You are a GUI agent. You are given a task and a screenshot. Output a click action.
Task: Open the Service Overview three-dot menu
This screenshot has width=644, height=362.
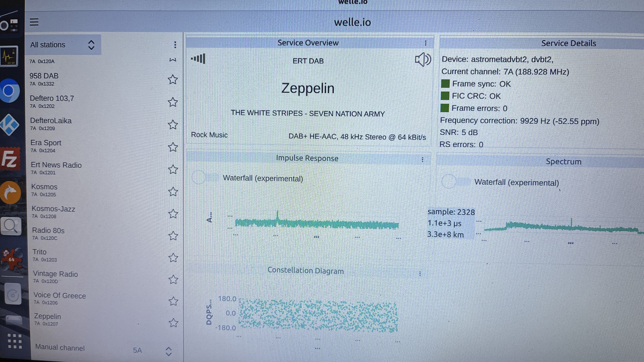click(426, 43)
